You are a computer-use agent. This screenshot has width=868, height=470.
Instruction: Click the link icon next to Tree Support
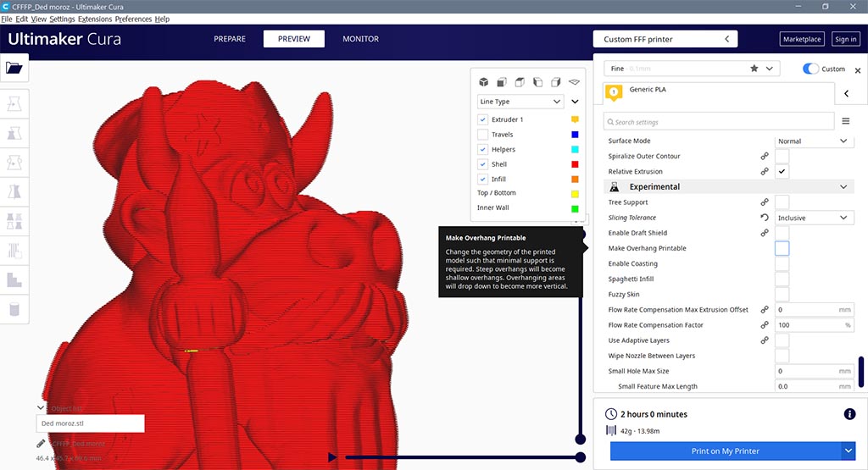click(764, 202)
